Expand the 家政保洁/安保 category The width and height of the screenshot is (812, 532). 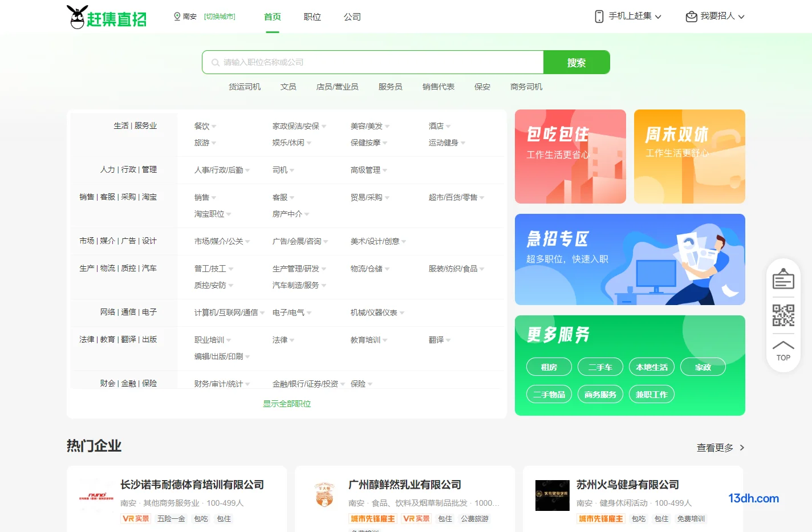click(x=299, y=126)
